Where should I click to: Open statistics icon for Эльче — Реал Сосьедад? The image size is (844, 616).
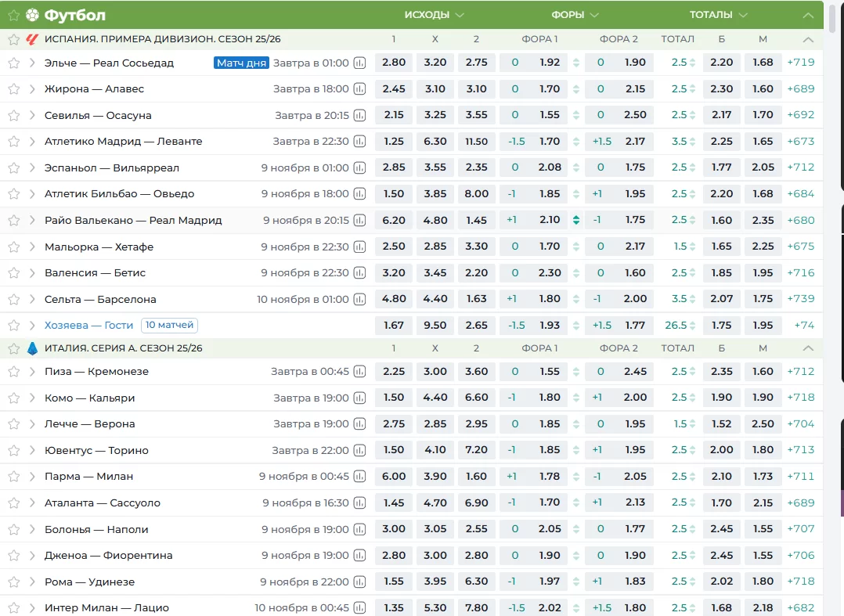click(x=359, y=63)
